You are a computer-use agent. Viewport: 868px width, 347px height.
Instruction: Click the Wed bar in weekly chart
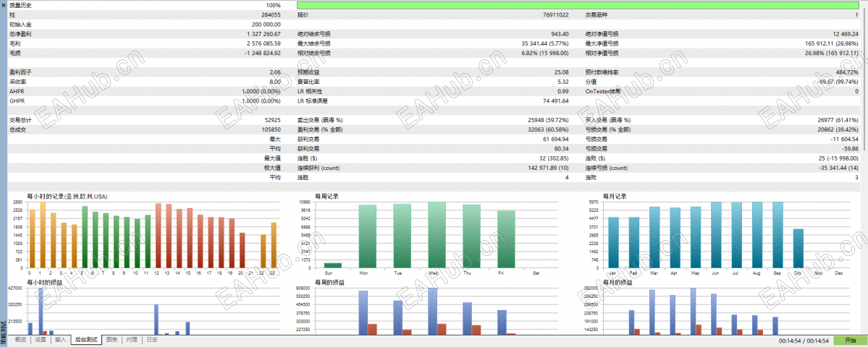[437, 235]
